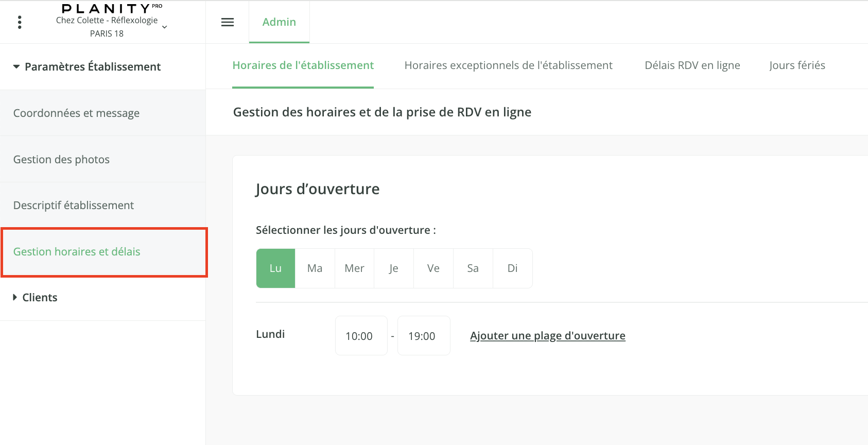This screenshot has height=445, width=868.
Task: Click Chez Colette - Réflexologie establishment name
Action: [107, 20]
